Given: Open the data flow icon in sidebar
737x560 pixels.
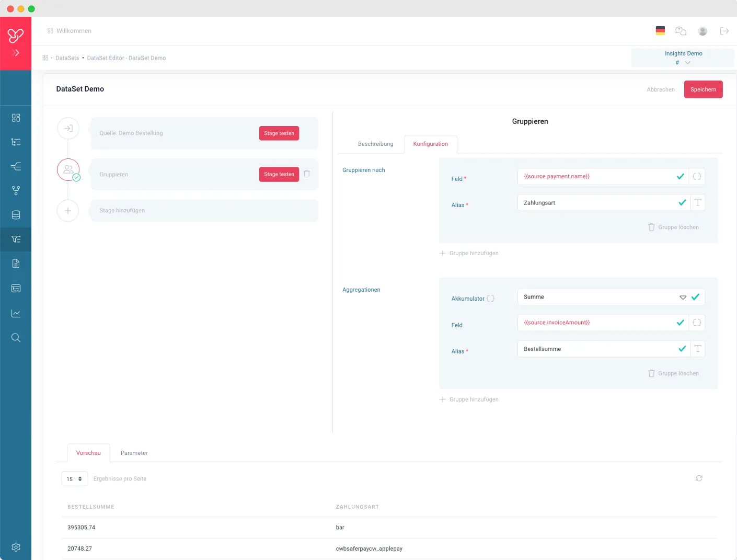Looking at the screenshot, I should [x=16, y=166].
